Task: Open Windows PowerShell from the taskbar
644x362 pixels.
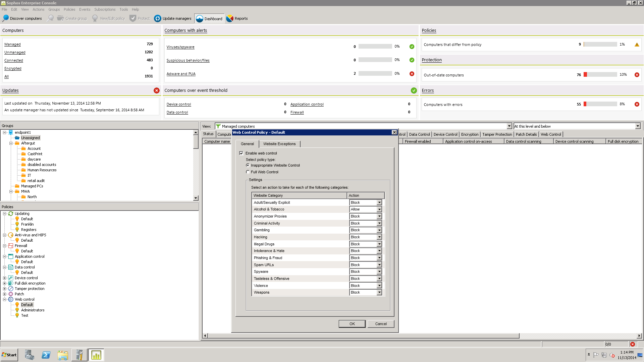Action: [46, 355]
